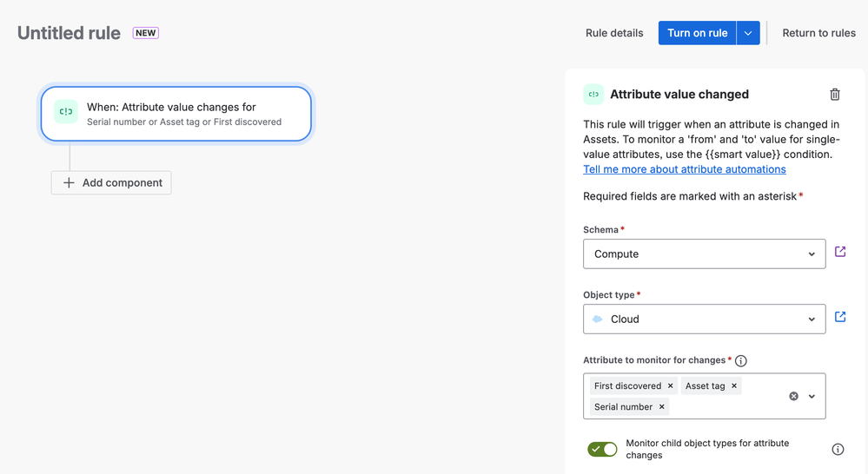Return to rules list

[x=818, y=33]
